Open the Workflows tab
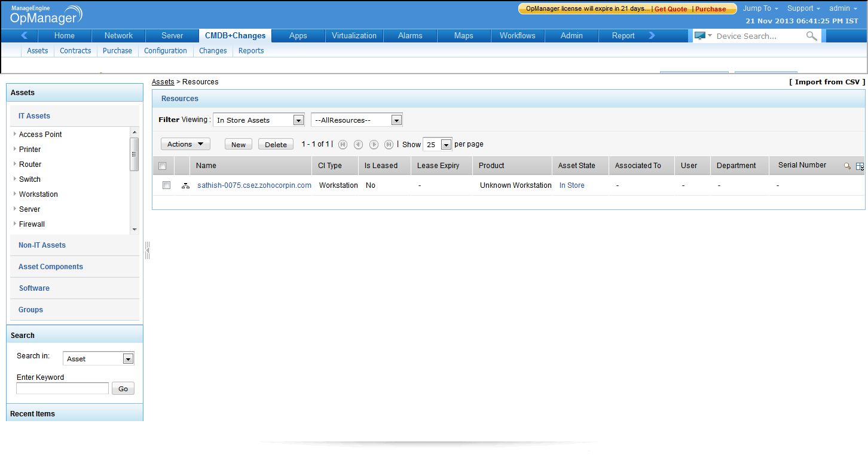The height and width of the screenshot is (460, 868). tap(518, 35)
